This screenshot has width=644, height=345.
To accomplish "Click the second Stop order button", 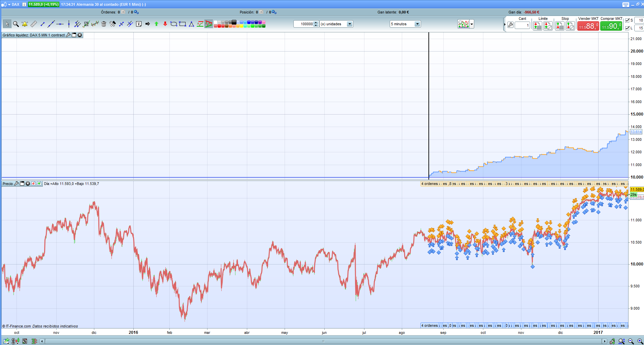I will pyautogui.click(x=570, y=26).
